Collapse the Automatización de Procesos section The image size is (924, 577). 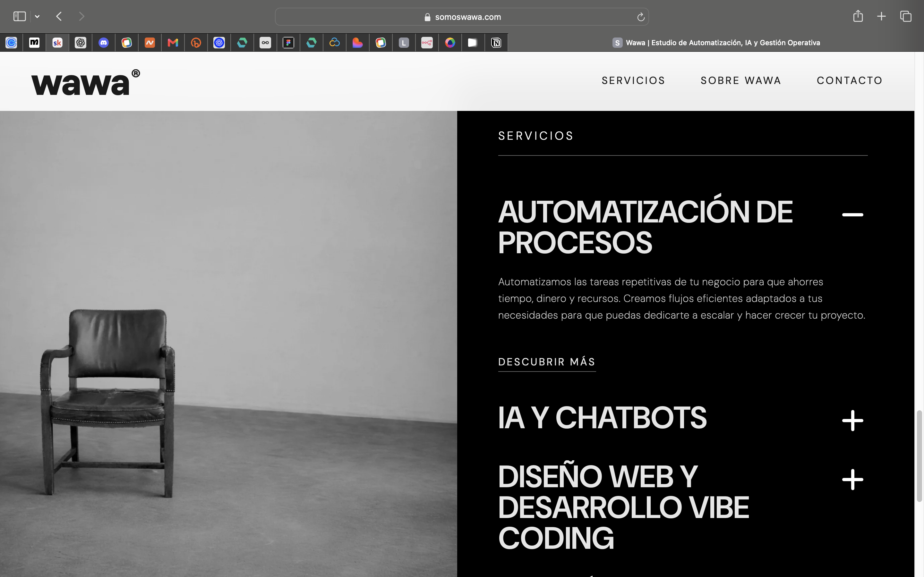[852, 215]
